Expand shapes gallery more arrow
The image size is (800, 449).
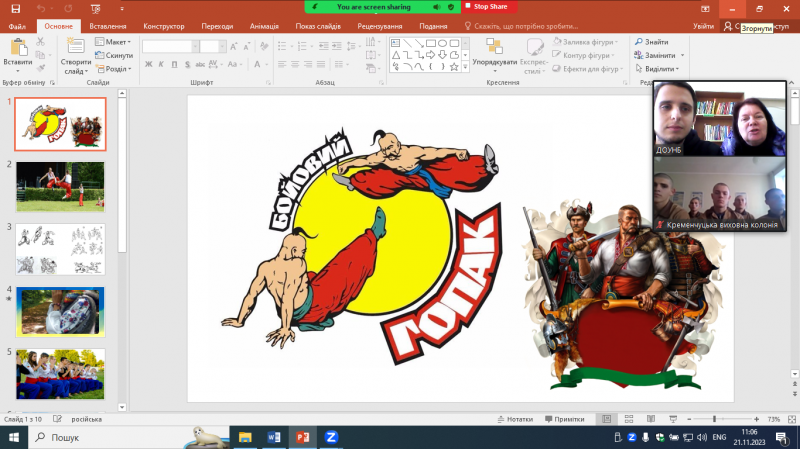(x=465, y=67)
